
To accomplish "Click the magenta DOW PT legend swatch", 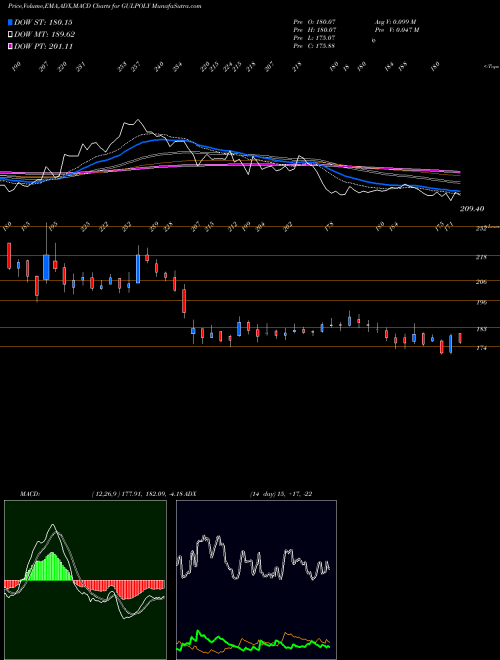I will click(10, 46).
